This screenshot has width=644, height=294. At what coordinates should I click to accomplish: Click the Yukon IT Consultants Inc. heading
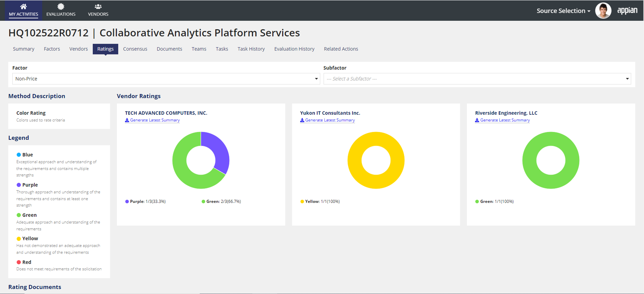330,113
